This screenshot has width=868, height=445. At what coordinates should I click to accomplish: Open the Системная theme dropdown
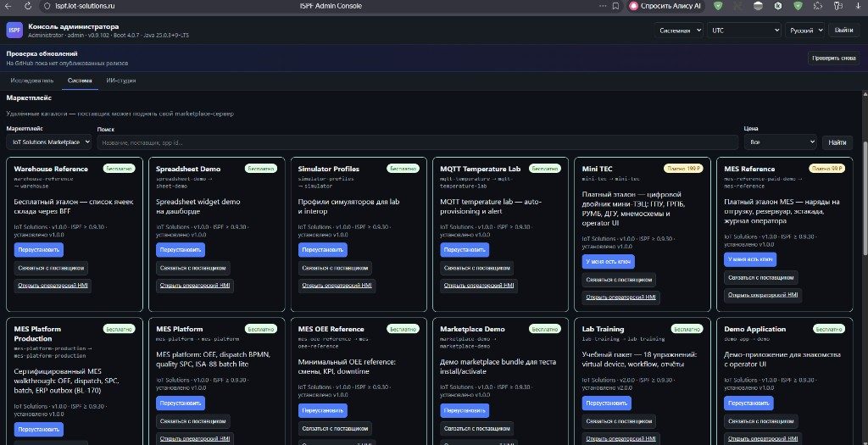pyautogui.click(x=679, y=31)
